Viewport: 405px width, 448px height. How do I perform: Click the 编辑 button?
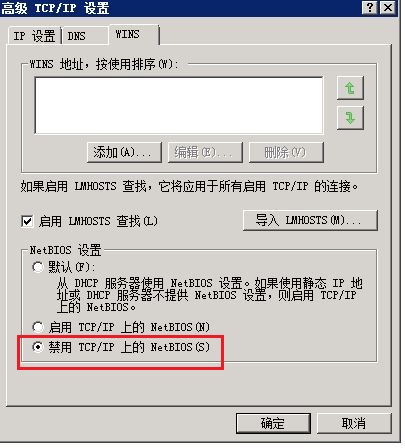[205, 152]
